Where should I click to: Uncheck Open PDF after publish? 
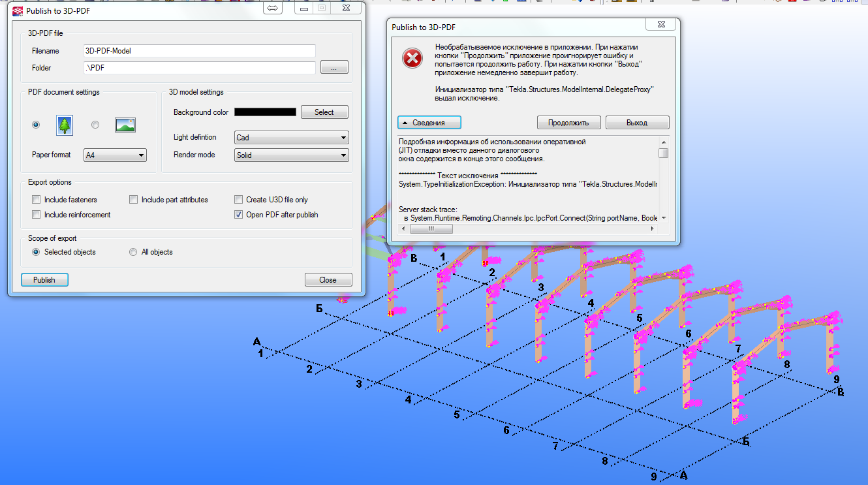(239, 215)
